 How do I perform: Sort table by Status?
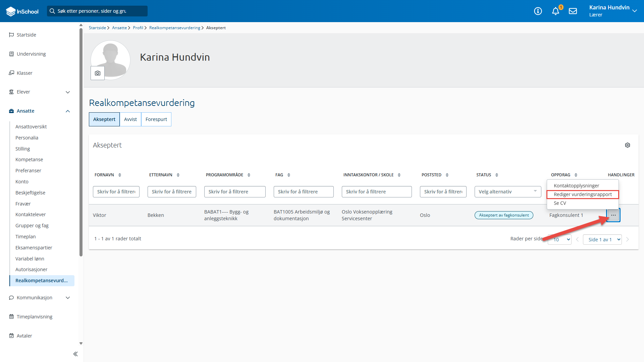click(497, 175)
